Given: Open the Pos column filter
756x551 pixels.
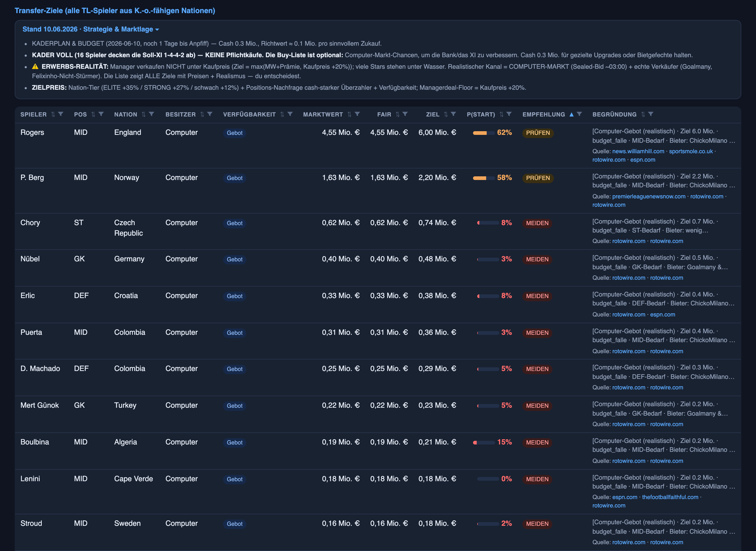Looking at the screenshot, I should [101, 114].
